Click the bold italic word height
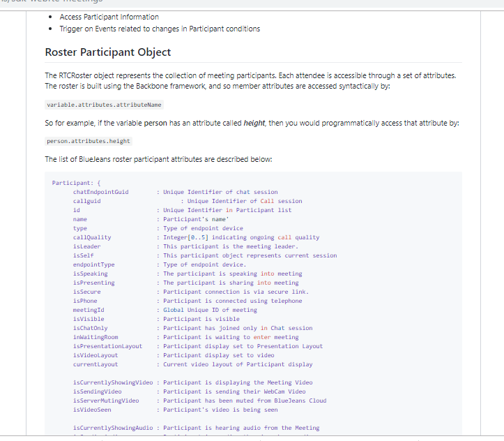 (254, 123)
